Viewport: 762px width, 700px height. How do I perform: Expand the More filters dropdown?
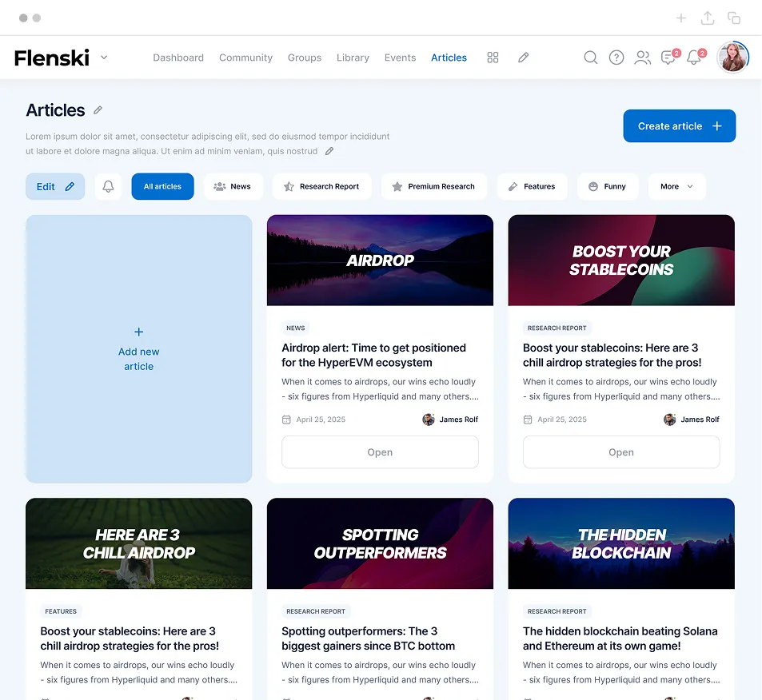676,186
